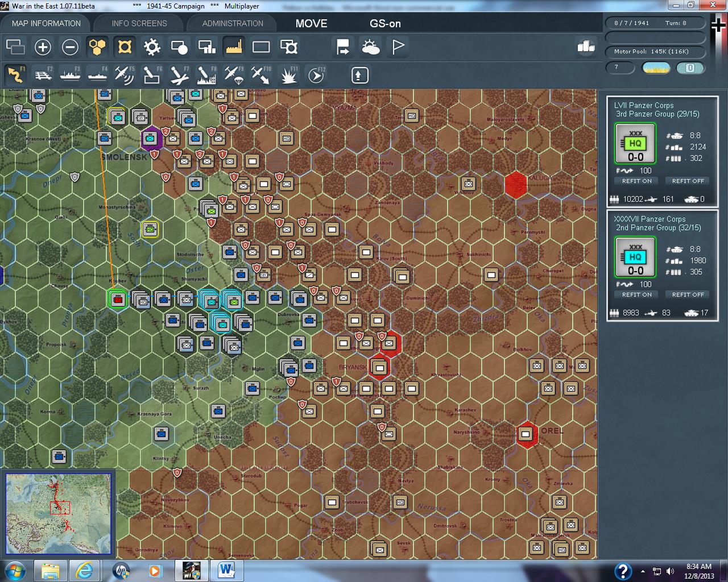Select LVII Panzer Corps HQ counter
Viewport: 728px width, 582px height.
coord(635,144)
